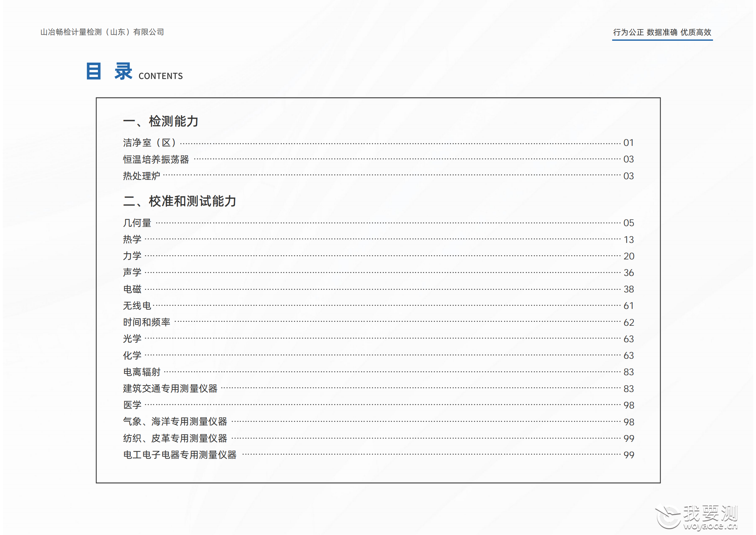
Task: Click company name 山冶畅检计量检测（山东）有限公司
Action: 102,32
